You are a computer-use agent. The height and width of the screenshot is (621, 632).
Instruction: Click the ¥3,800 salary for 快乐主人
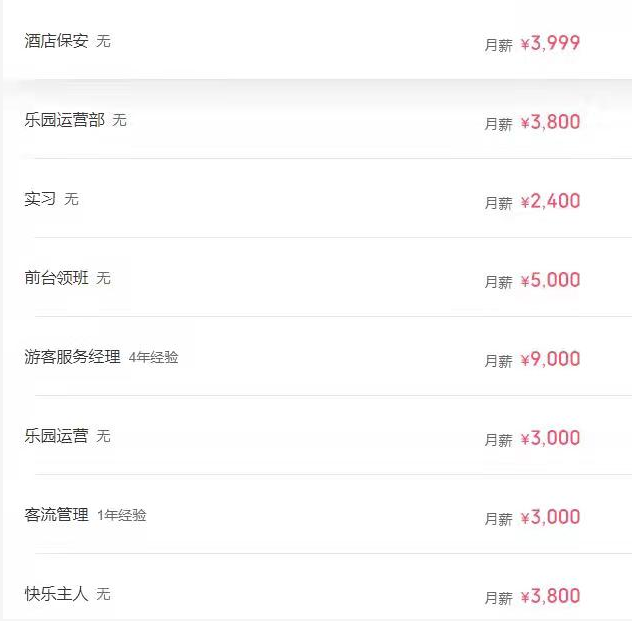click(x=550, y=597)
